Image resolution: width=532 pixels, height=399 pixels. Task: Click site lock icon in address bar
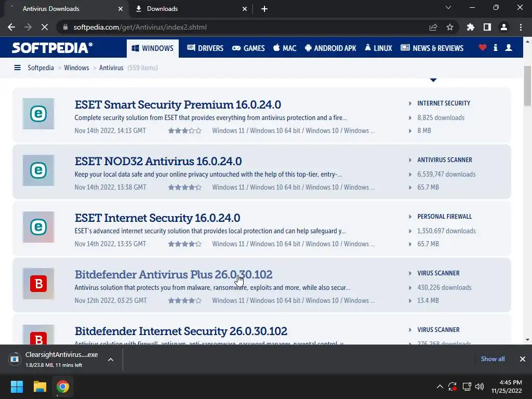tap(65, 27)
